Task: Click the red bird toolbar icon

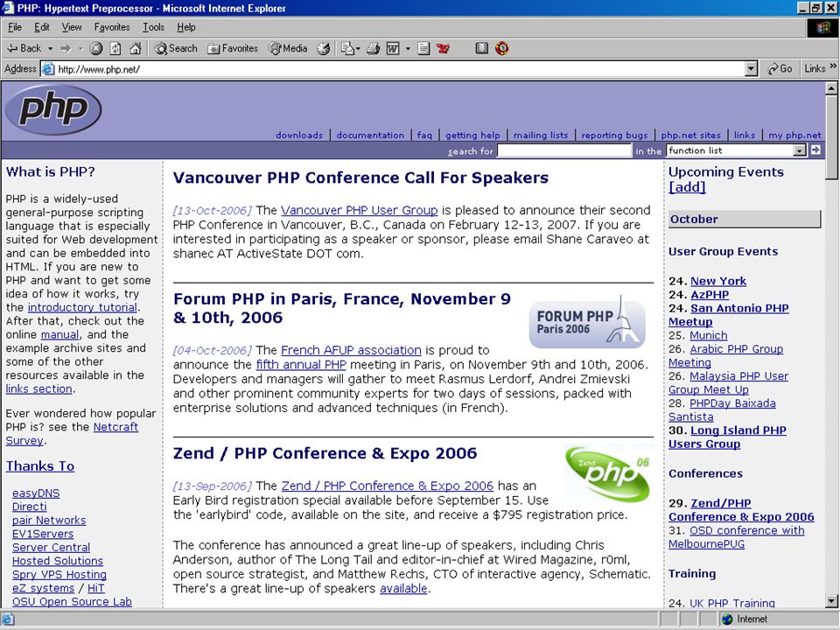Action: (443, 49)
